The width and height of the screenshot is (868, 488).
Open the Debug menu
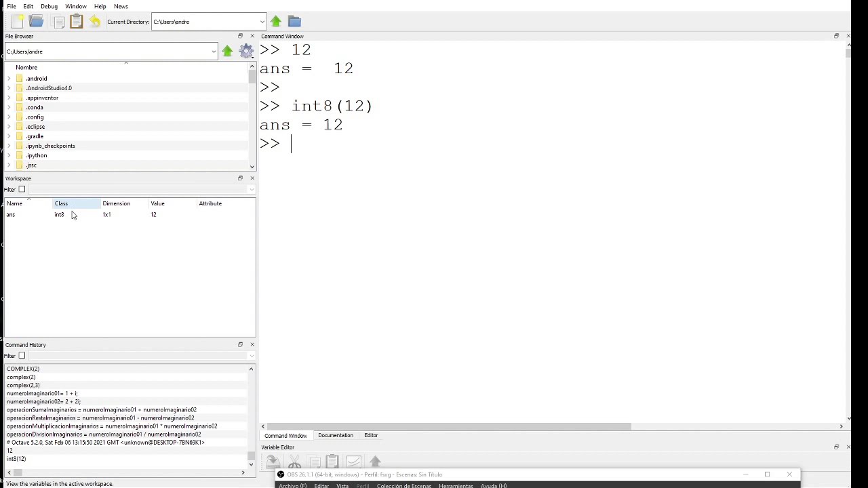point(49,6)
